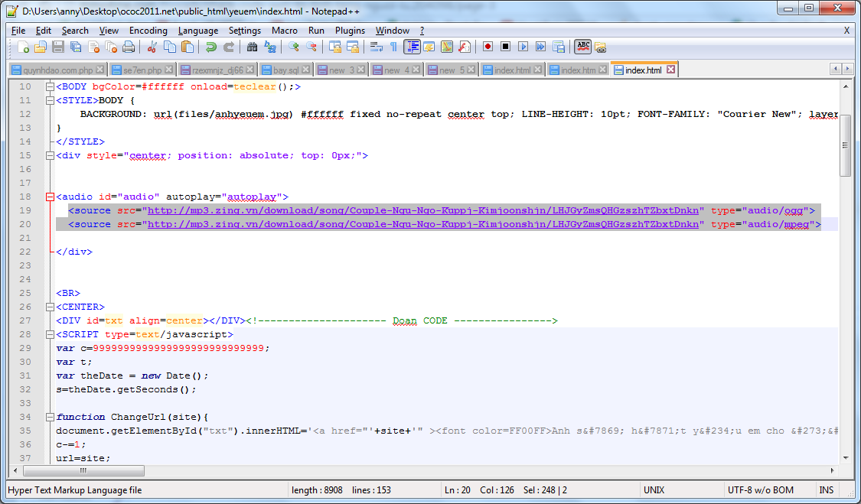Print the current document
The height and width of the screenshot is (504, 861).
tap(130, 47)
